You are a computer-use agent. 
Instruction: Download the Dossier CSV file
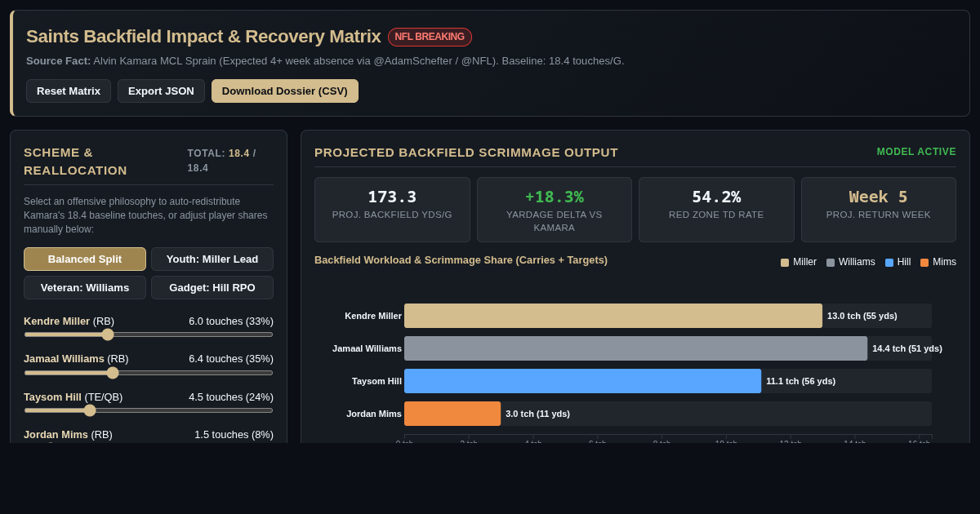coord(285,91)
